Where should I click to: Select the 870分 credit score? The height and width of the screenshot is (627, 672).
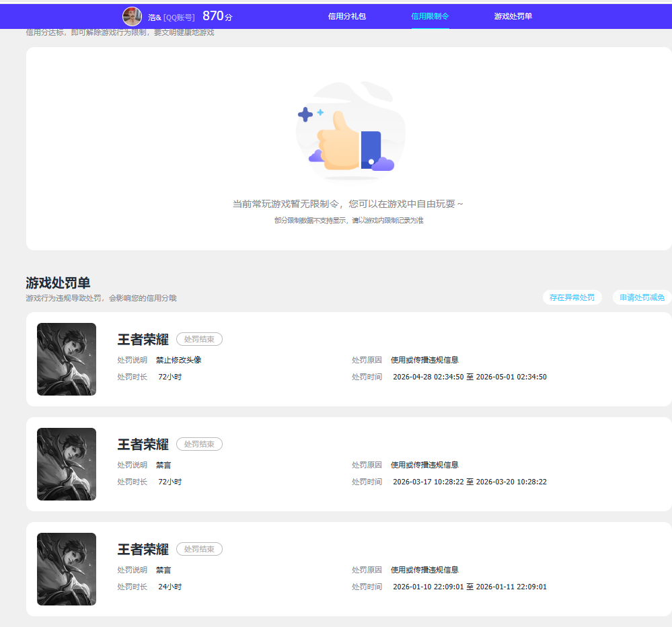pos(217,16)
